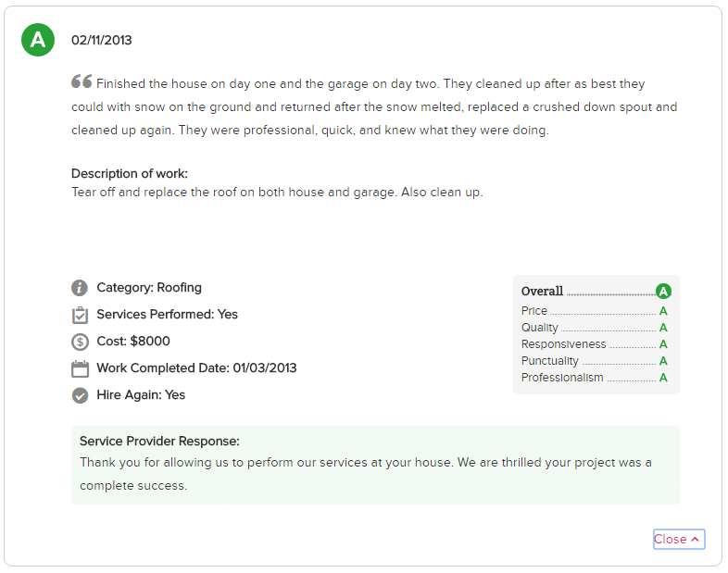This screenshot has height=573, width=728.
Task: Click the green A grade avatar badge
Action: (38, 40)
